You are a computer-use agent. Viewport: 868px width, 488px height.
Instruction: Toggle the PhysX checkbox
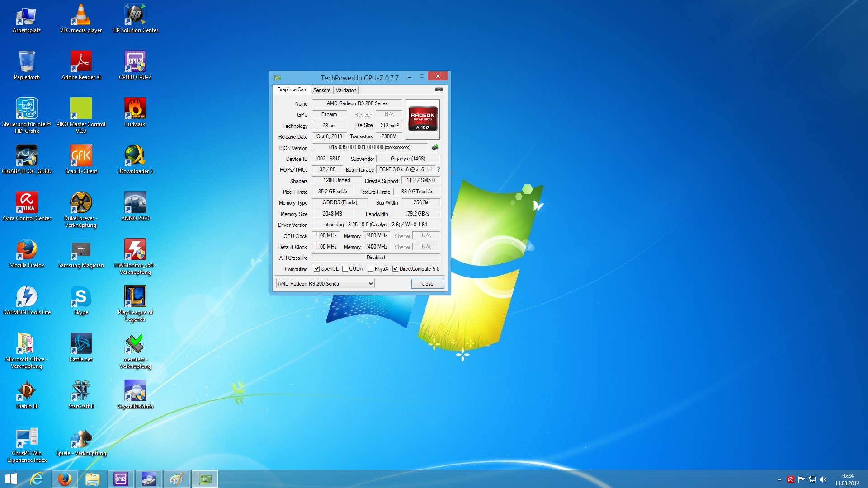point(370,269)
